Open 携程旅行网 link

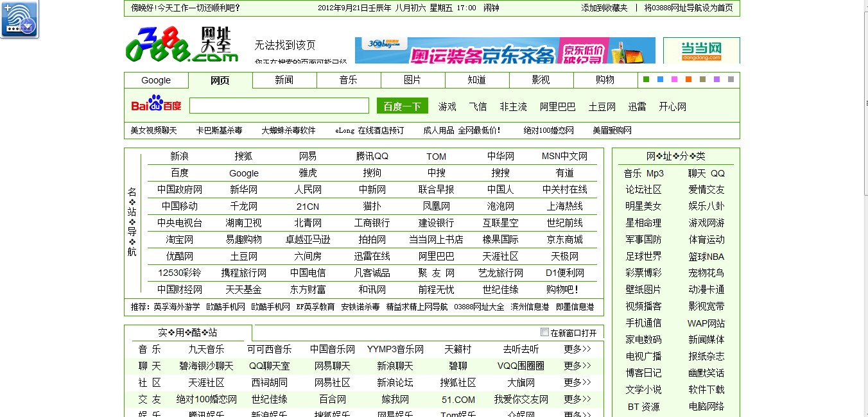tap(244, 273)
